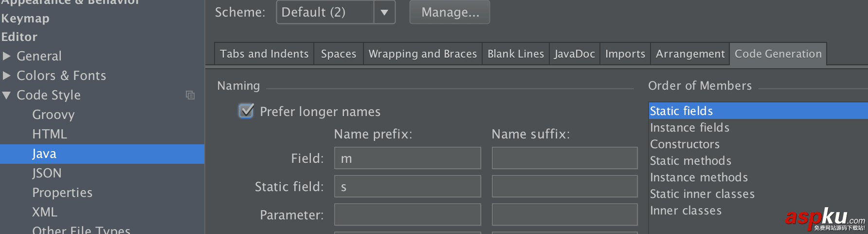Open the Keymap settings entry
The image size is (868, 234).
click(x=25, y=19)
